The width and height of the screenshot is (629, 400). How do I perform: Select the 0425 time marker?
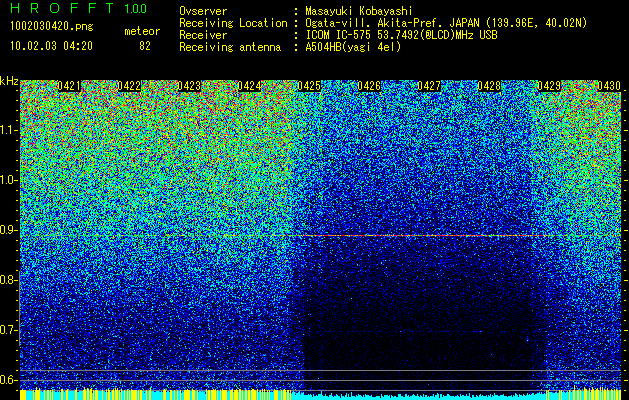[309, 86]
